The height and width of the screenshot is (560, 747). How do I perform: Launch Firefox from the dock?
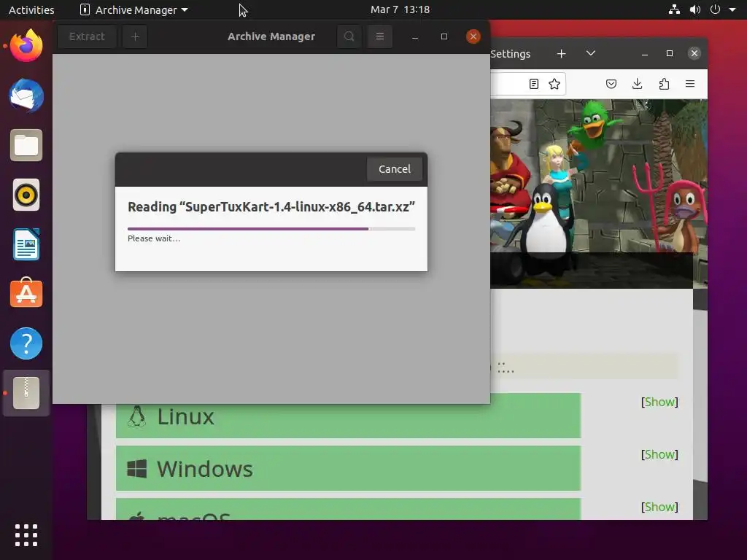(26, 45)
